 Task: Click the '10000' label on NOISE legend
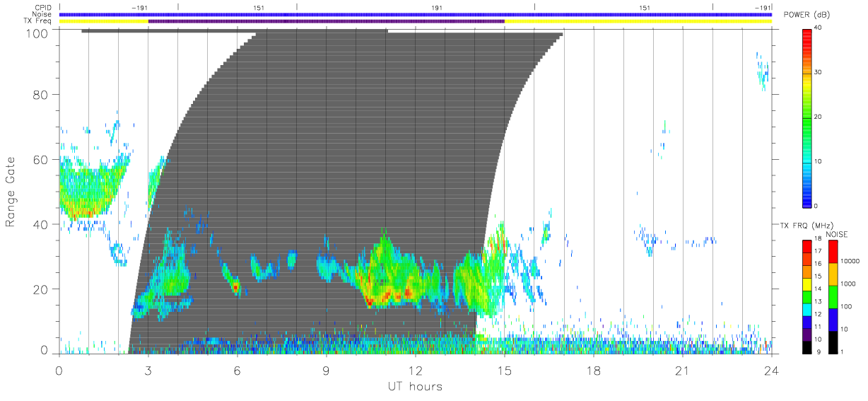[x=850, y=261]
